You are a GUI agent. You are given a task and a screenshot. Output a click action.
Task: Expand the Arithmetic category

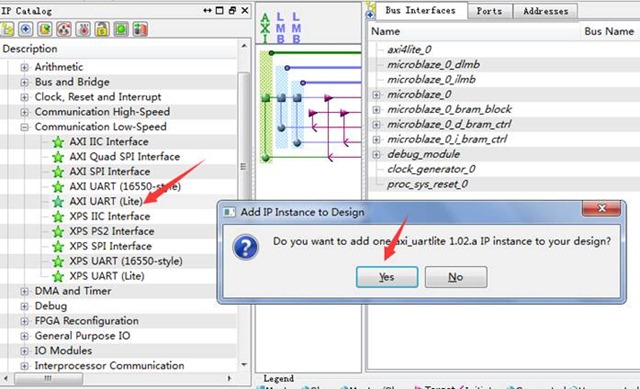(24, 67)
